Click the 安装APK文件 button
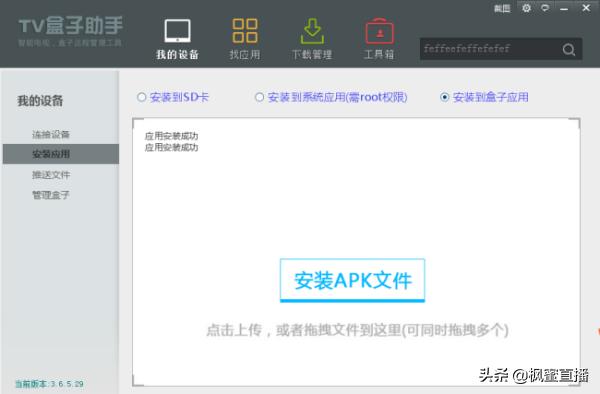Image resolution: width=600 pixels, height=394 pixels. [352, 280]
